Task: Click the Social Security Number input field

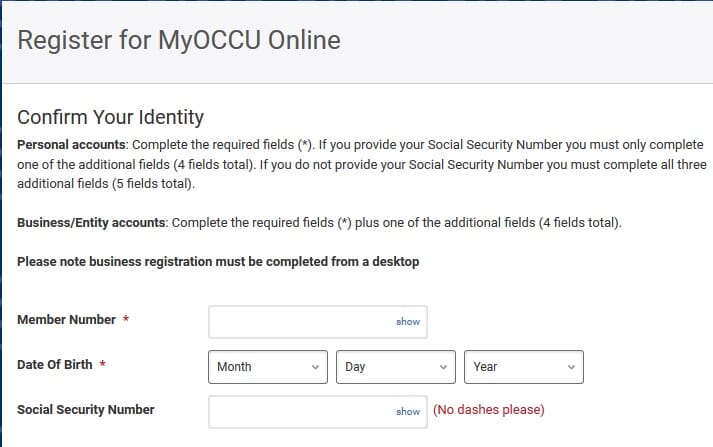Action: tap(300, 411)
